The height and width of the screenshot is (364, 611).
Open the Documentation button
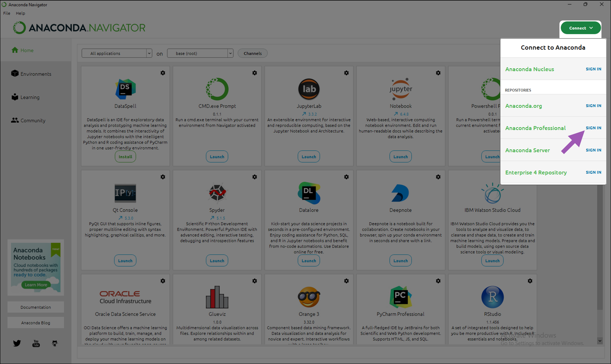pyautogui.click(x=36, y=307)
